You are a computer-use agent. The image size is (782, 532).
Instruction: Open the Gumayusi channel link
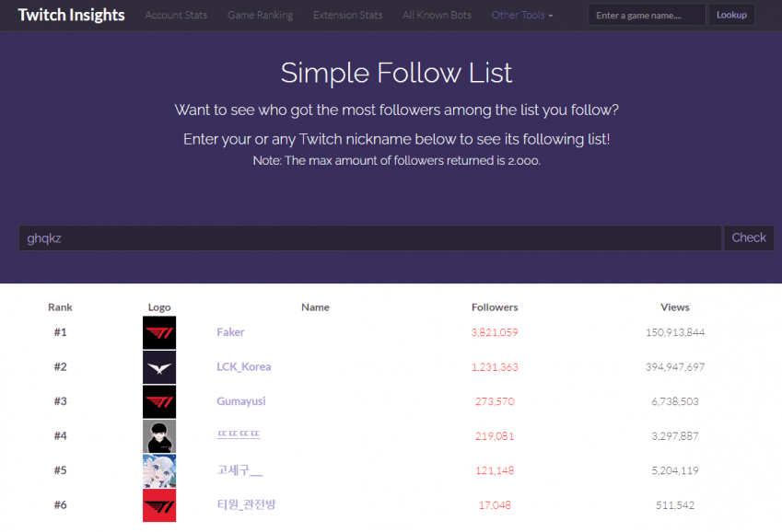point(241,401)
